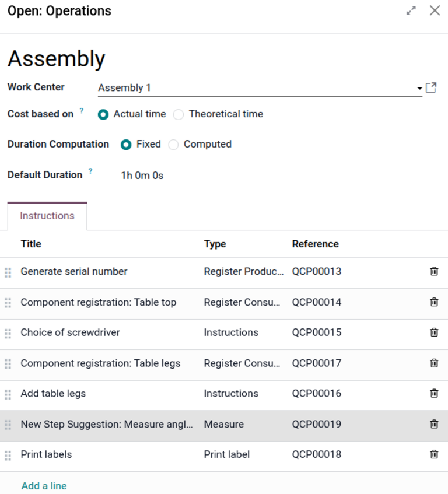Delete the Add table legs step
The height and width of the screenshot is (494, 448).
(x=434, y=394)
